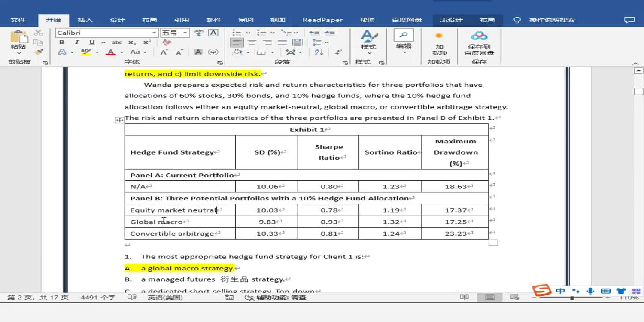This screenshot has width=644, height=322.
Task: Open the File (文件) menu
Action: (x=18, y=20)
